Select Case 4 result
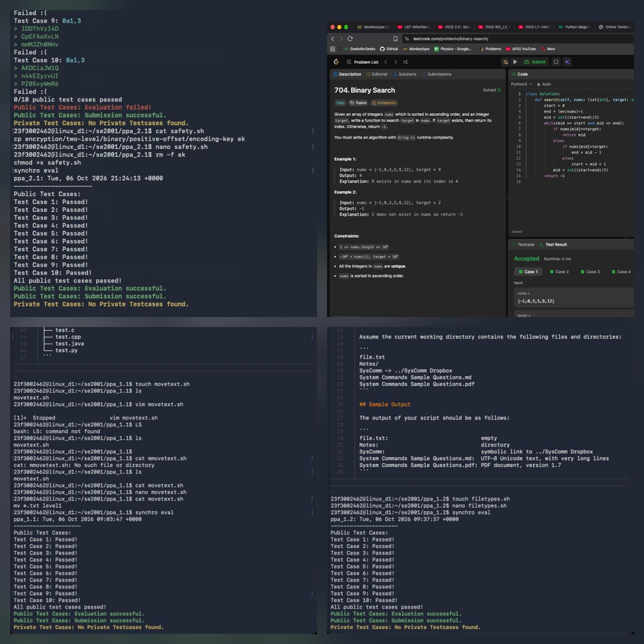644x644 pixels. [621, 272]
